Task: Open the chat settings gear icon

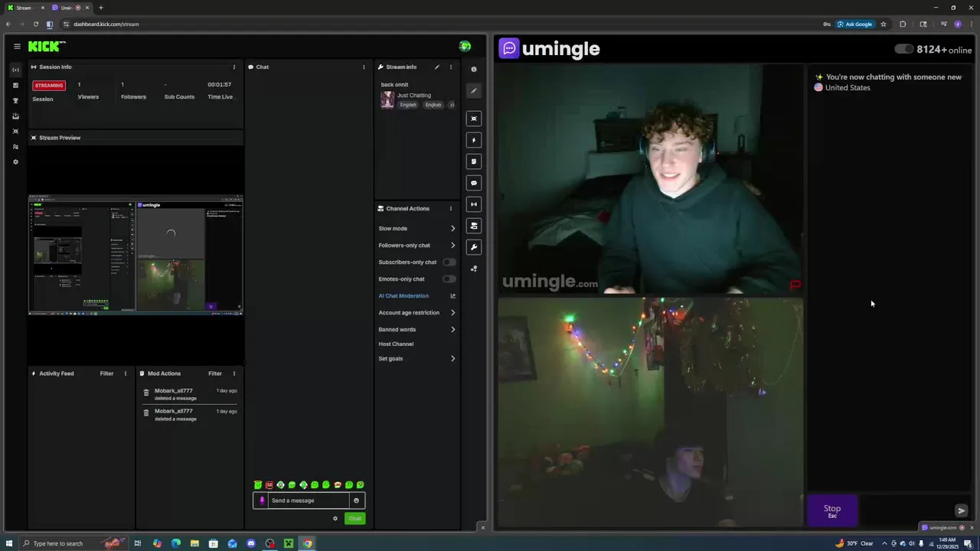Action: pos(335,519)
